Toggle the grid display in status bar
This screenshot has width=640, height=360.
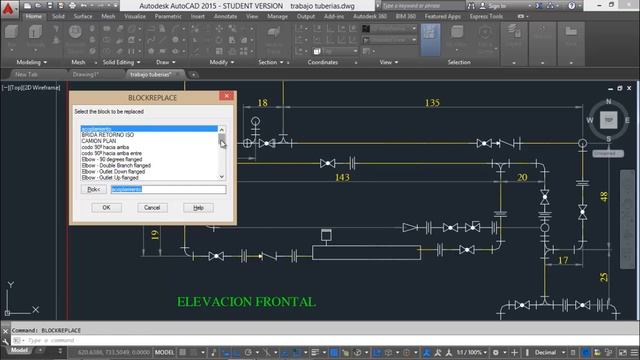tap(182, 352)
